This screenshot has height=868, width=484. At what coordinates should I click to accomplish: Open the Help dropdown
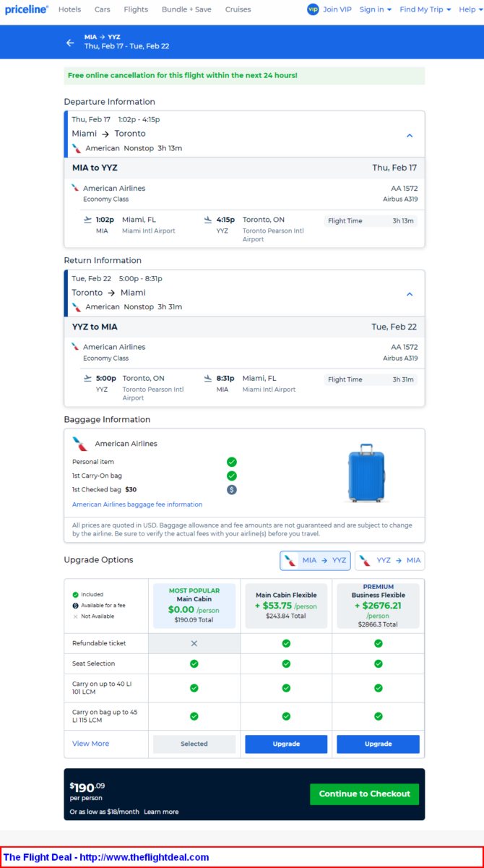[x=470, y=9]
